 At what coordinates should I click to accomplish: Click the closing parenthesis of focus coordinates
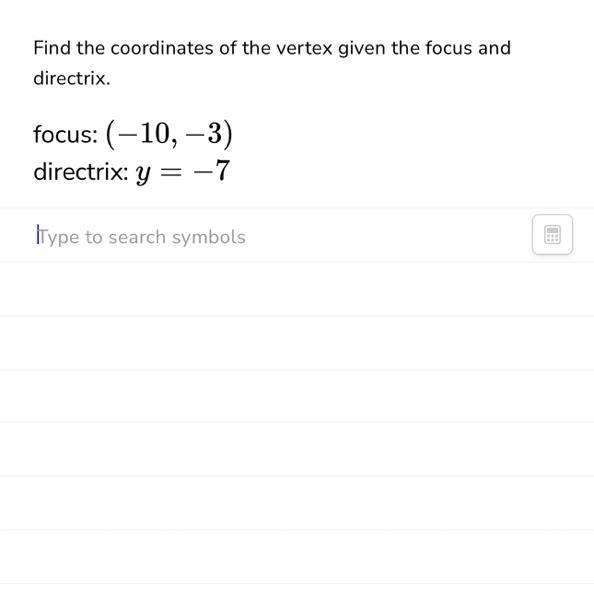click(228, 134)
